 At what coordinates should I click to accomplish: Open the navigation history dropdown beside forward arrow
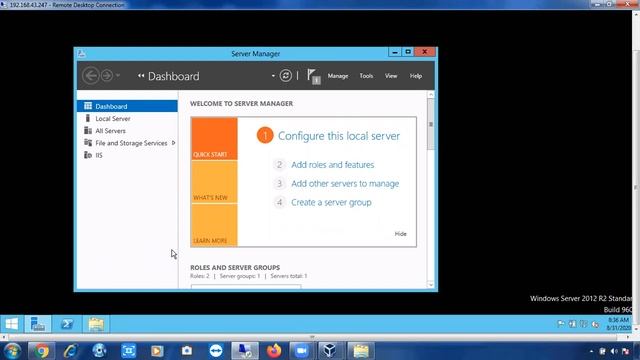[118, 76]
